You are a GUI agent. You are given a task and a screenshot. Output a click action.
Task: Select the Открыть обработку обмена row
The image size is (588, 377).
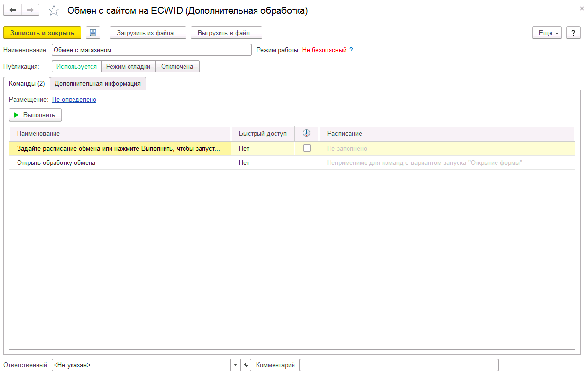pyautogui.click(x=292, y=162)
